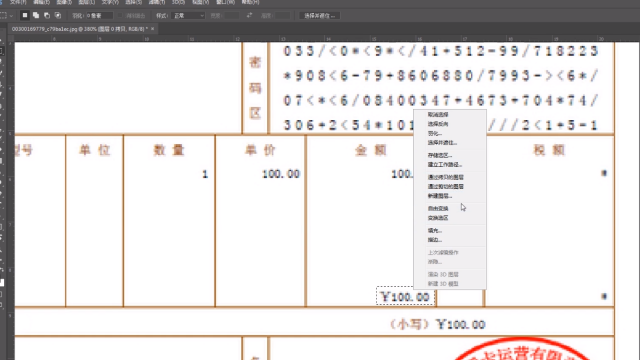Click the 100.00 value under 单价

(x=281, y=174)
